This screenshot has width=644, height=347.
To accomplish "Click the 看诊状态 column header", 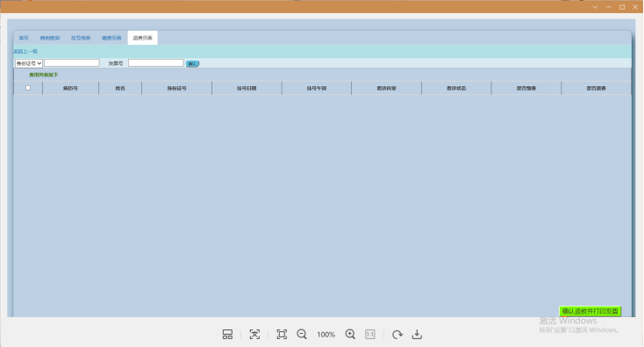I will [456, 89].
